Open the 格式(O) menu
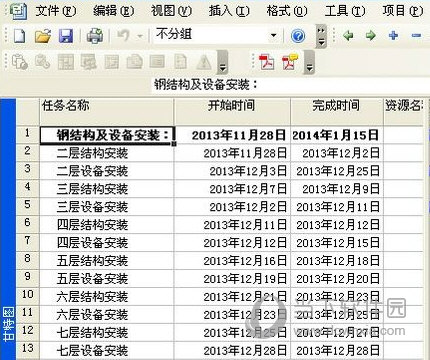Image resolution: width=430 pixels, height=360 pixels. click(x=287, y=11)
